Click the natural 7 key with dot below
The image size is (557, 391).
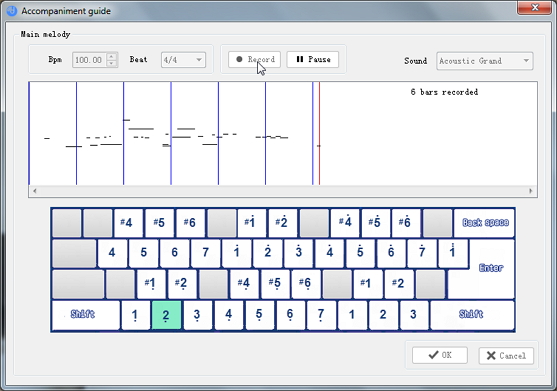[321, 315]
